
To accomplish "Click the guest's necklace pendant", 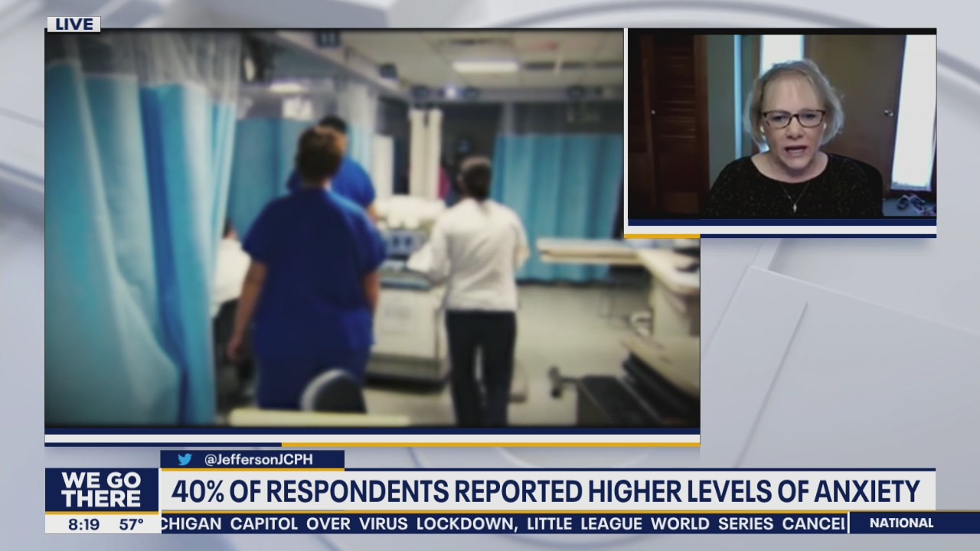I will click(795, 206).
